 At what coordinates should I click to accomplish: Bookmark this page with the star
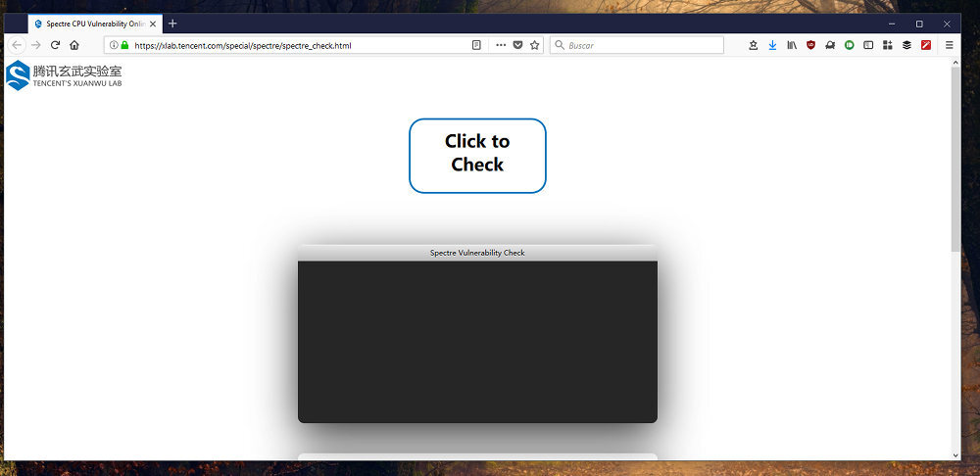point(535,45)
